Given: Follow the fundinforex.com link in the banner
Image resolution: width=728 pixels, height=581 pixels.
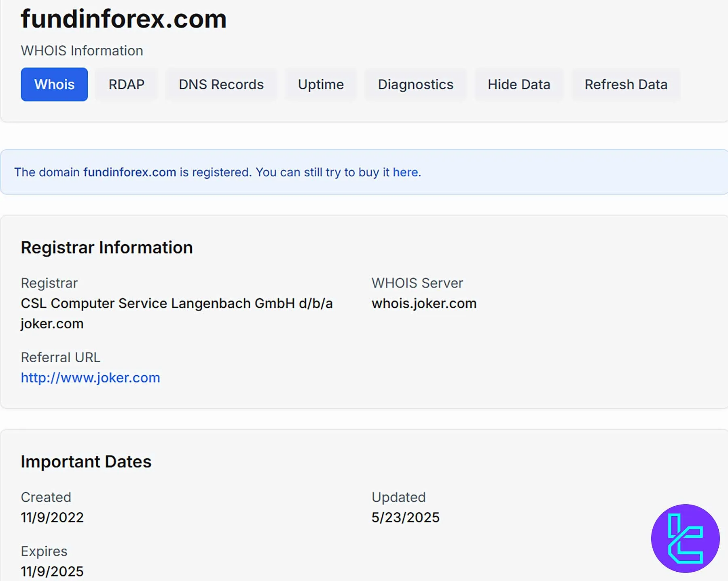Looking at the screenshot, I should point(129,172).
